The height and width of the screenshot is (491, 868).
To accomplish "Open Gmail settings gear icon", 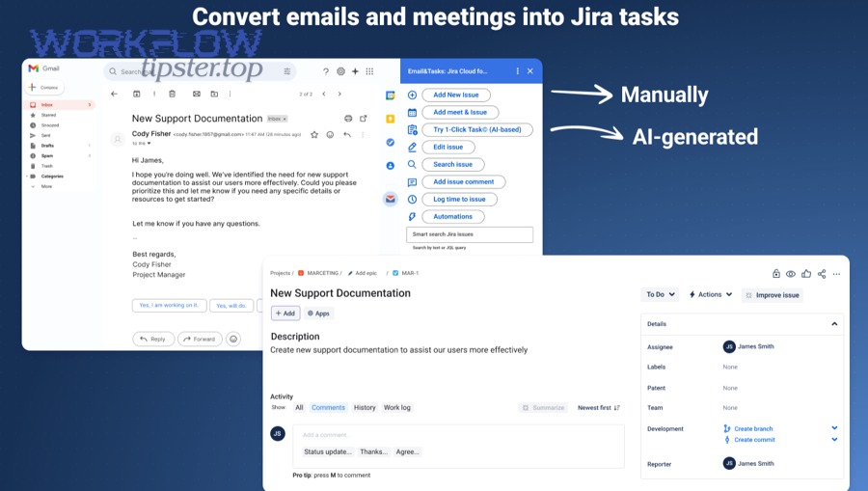I will [340, 71].
